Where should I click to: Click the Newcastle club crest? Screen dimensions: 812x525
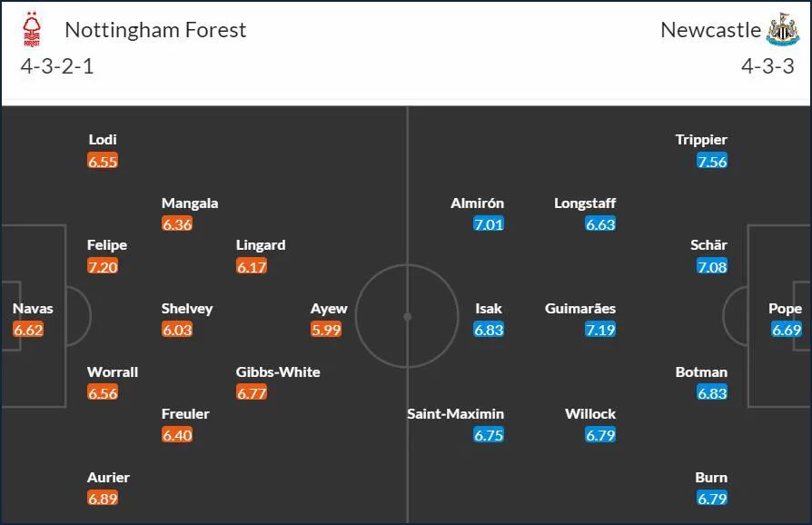(x=783, y=29)
